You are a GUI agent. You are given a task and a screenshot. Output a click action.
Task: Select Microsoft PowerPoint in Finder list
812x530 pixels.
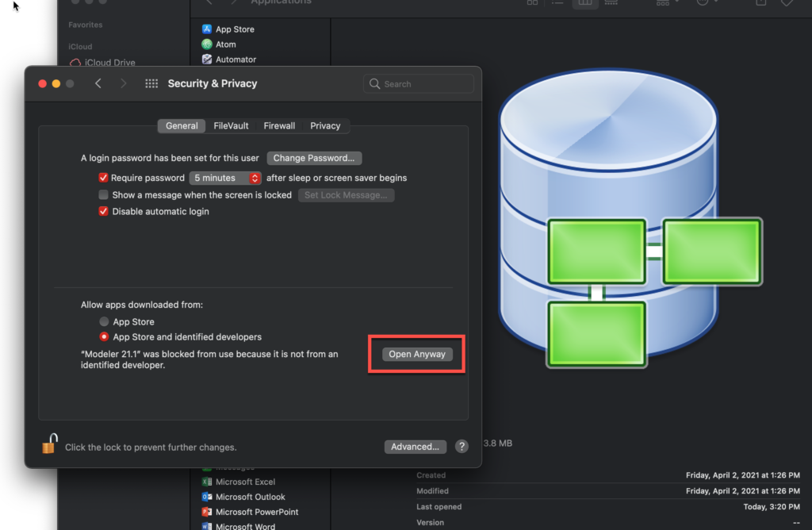click(250, 512)
